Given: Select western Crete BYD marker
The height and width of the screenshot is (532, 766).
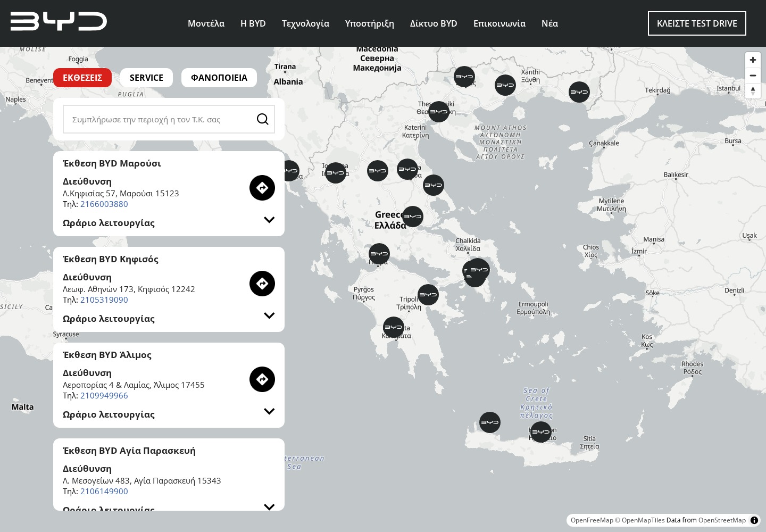Looking at the screenshot, I should click(490, 423).
